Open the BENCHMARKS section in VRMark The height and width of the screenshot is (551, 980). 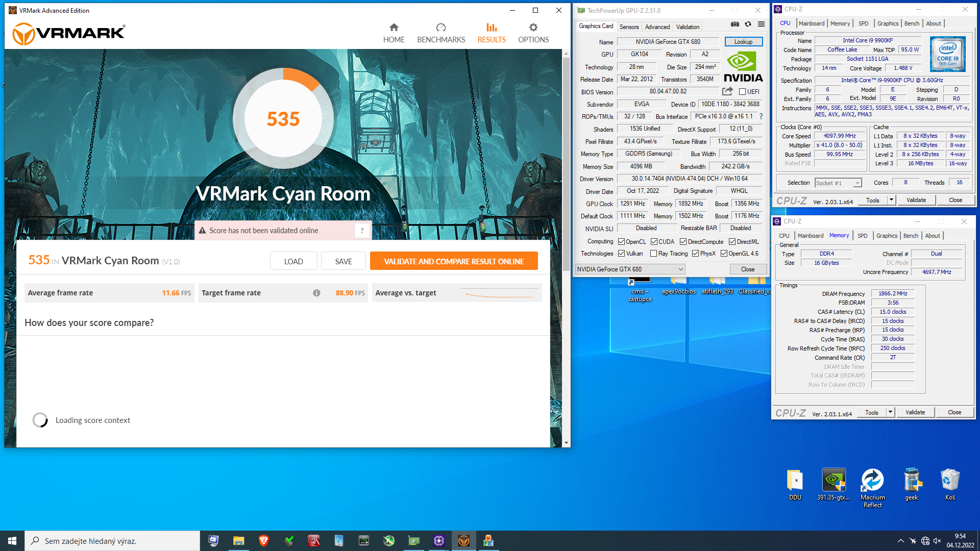pyautogui.click(x=441, y=33)
